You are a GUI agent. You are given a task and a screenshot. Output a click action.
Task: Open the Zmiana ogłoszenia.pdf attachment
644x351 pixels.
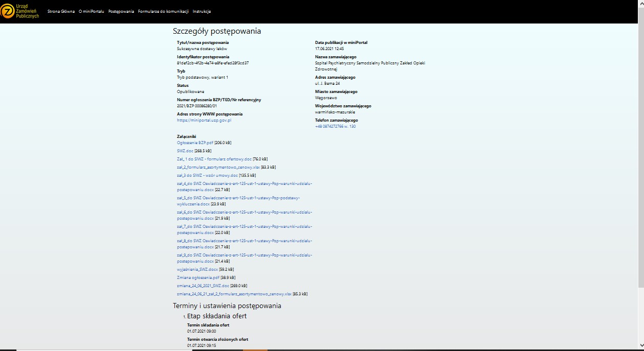click(x=198, y=277)
